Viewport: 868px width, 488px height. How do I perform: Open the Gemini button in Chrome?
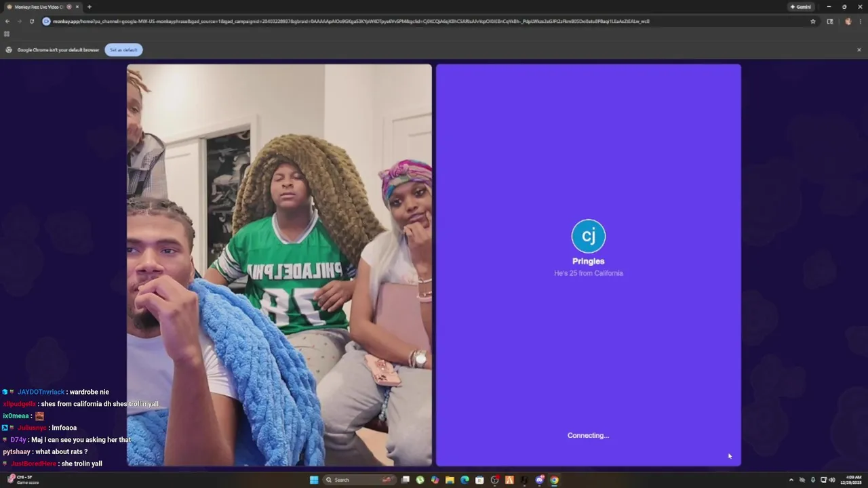pyautogui.click(x=801, y=7)
